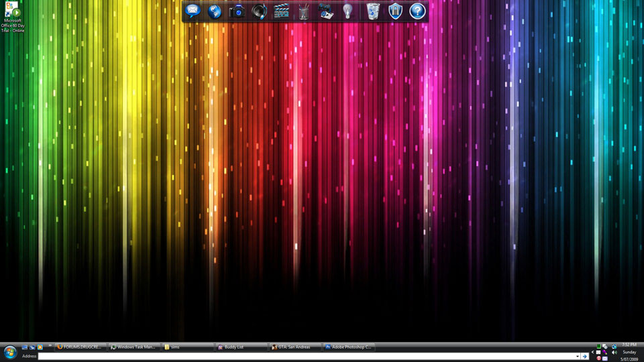Screen dimensions: 644x362
Task: Click the pencil cup icon in dock
Action: [303, 11]
